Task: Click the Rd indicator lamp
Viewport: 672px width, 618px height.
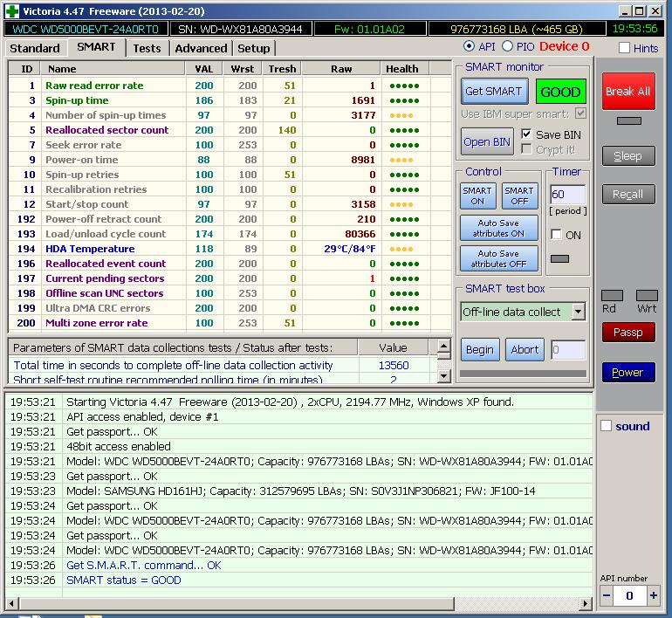Action: tap(612, 295)
